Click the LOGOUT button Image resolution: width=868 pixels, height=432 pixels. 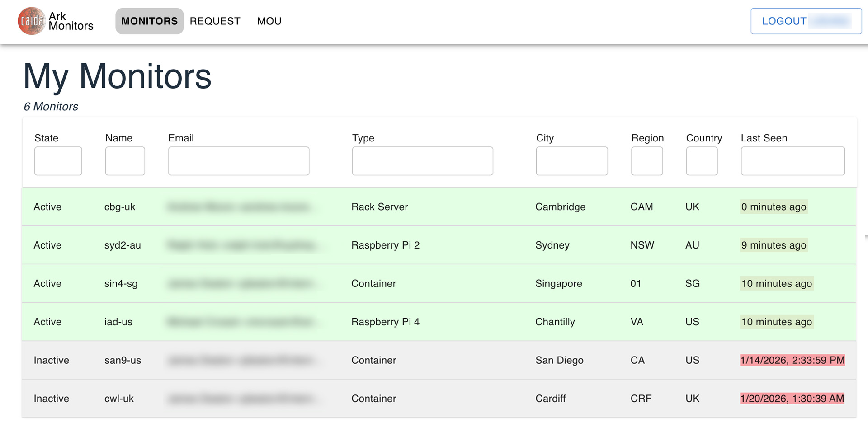(806, 21)
